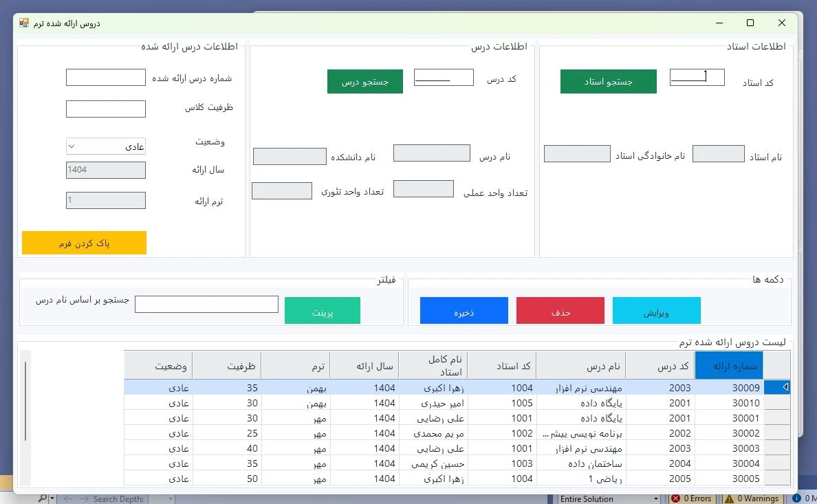The height and width of the screenshot is (504, 817).
Task: Click the red حذف delete button
Action: tap(560, 311)
